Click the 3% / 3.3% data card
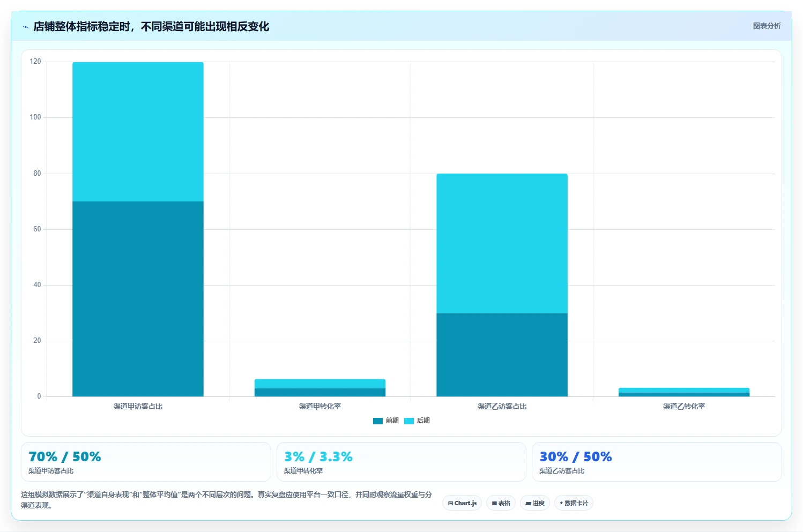Image resolution: width=803 pixels, height=532 pixels. tap(401, 462)
